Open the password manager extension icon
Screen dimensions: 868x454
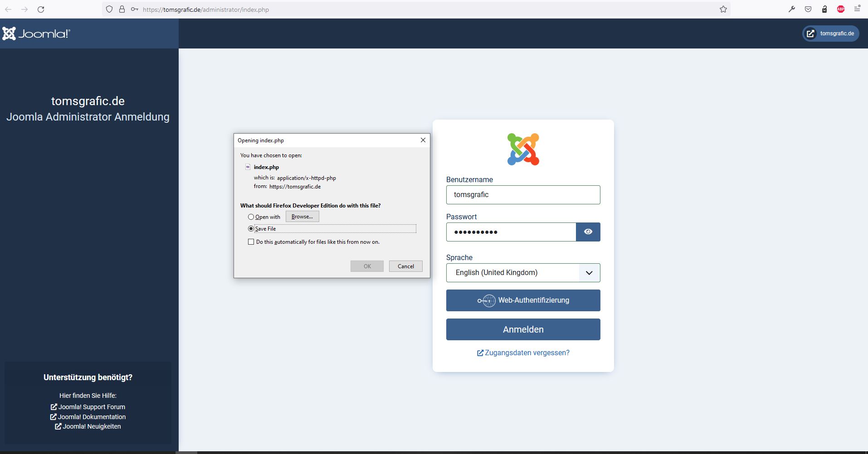[x=824, y=9]
